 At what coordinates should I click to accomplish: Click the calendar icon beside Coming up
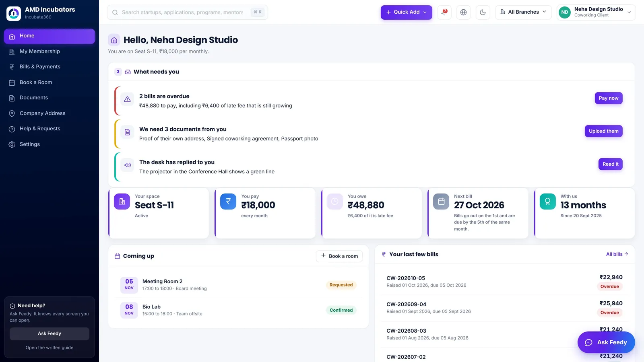pos(117,256)
